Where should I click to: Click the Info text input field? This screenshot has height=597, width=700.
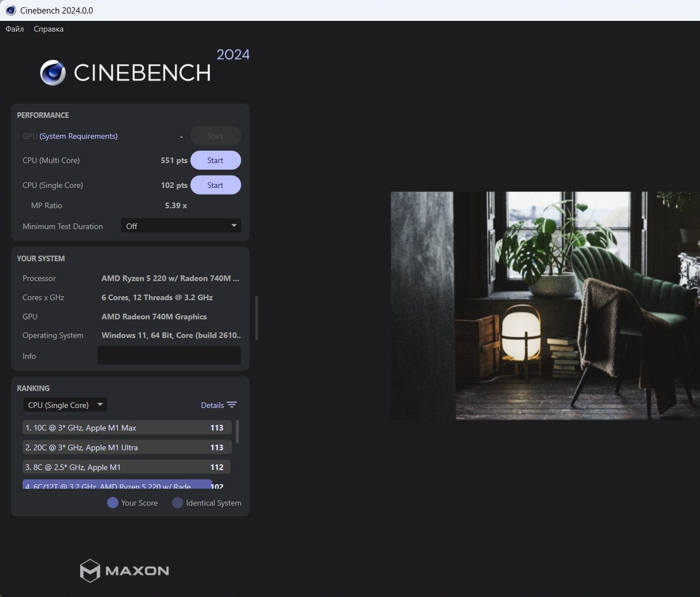169,355
